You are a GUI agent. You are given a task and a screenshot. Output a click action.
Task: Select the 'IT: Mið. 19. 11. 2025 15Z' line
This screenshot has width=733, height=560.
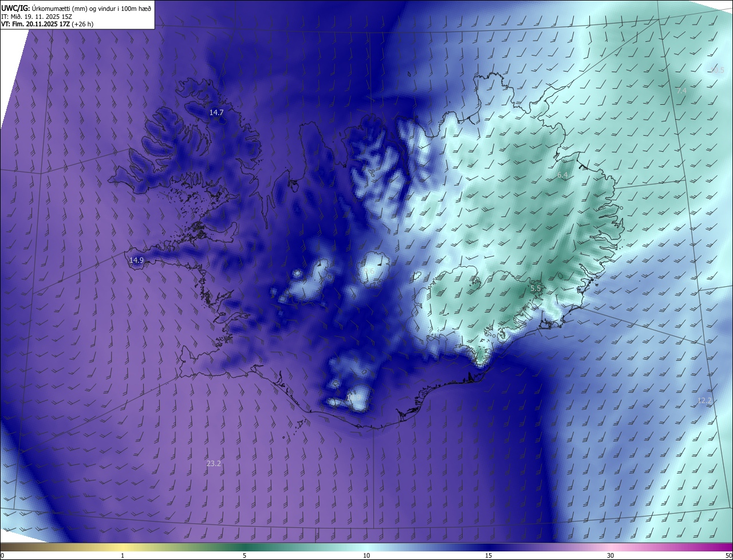coord(38,16)
